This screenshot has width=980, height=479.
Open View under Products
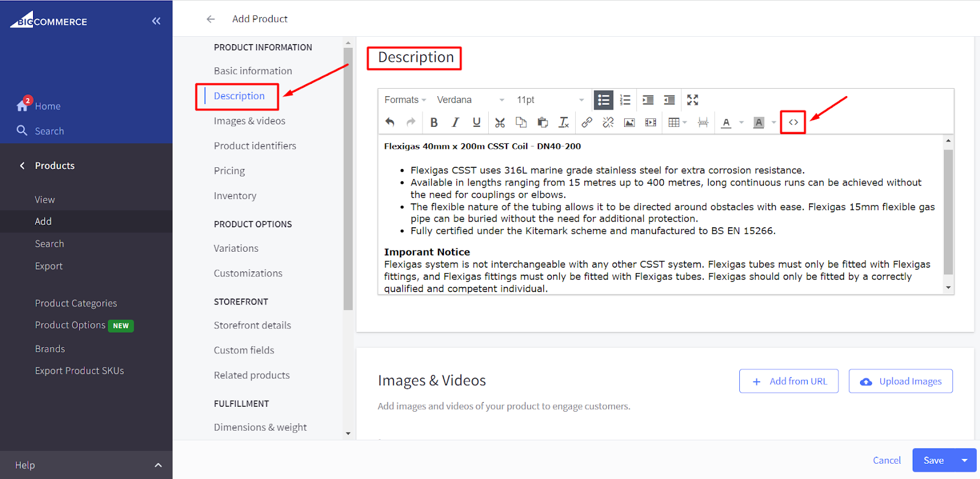45,200
